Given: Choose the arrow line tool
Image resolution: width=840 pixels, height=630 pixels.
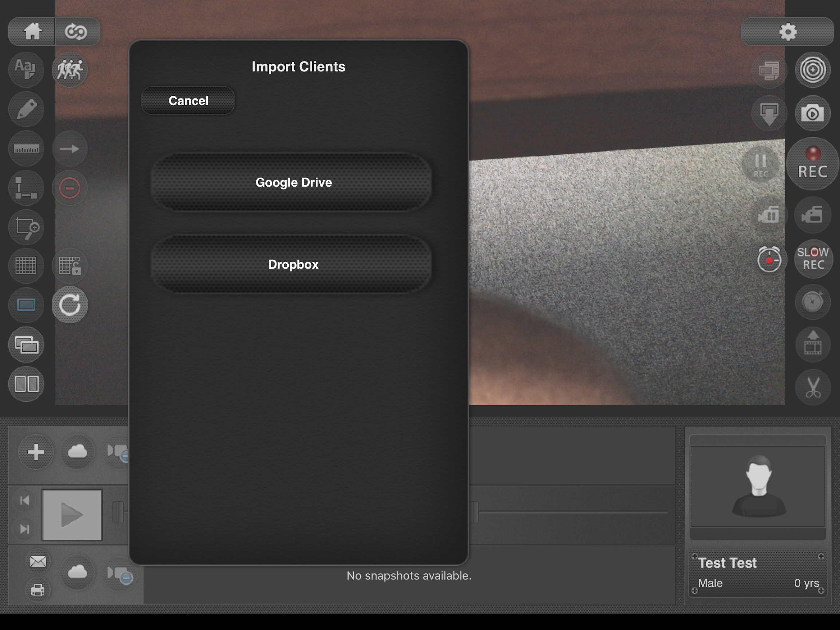Looking at the screenshot, I should tap(69, 149).
